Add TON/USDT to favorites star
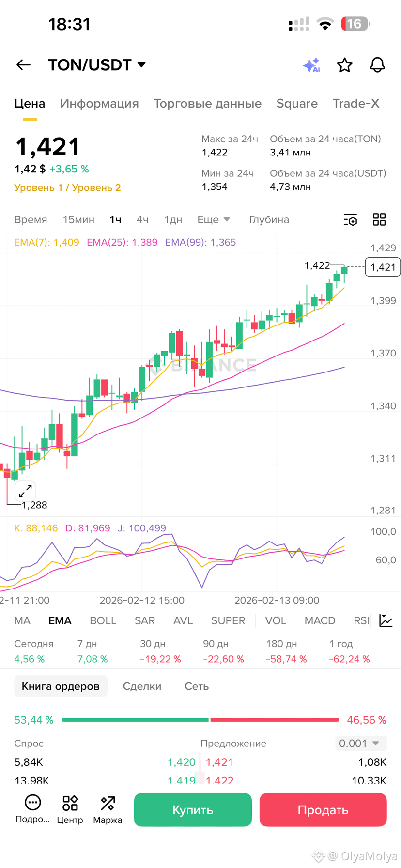401x868 pixels. pos(345,65)
